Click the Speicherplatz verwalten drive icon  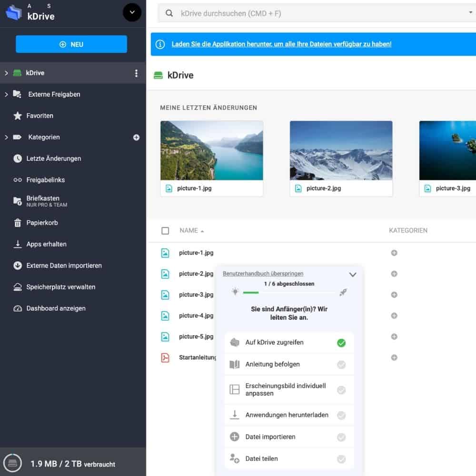click(18, 287)
